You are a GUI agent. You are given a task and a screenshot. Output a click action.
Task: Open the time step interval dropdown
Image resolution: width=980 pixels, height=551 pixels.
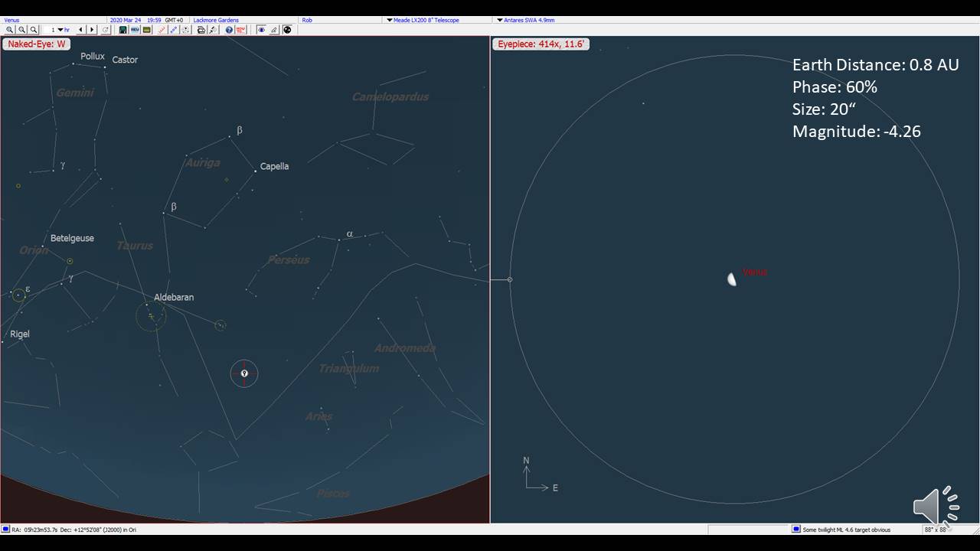pos(60,30)
